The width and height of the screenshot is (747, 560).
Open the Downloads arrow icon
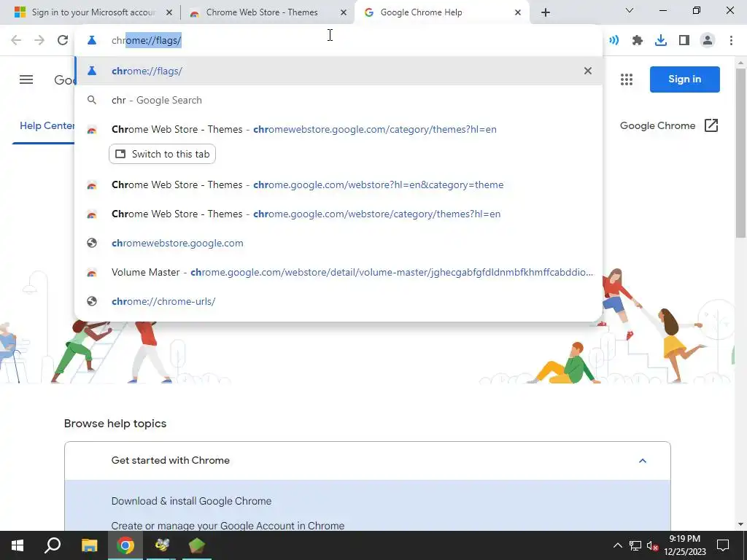click(x=661, y=41)
